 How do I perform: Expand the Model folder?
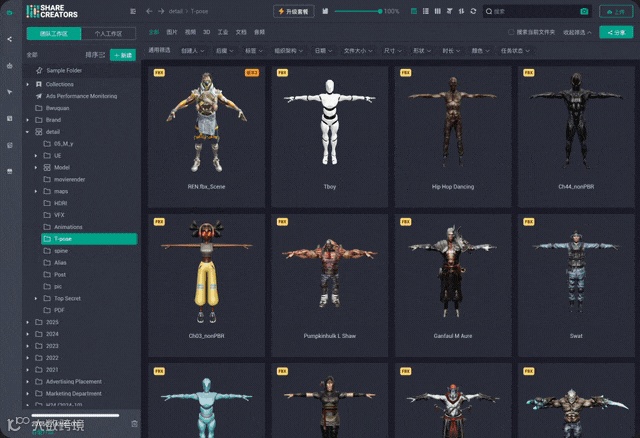coord(36,167)
